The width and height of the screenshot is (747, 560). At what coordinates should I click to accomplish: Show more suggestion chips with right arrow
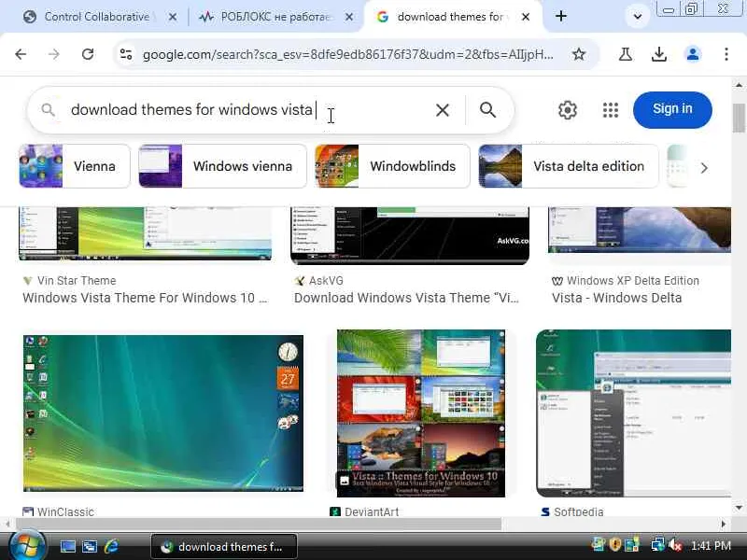click(x=704, y=168)
